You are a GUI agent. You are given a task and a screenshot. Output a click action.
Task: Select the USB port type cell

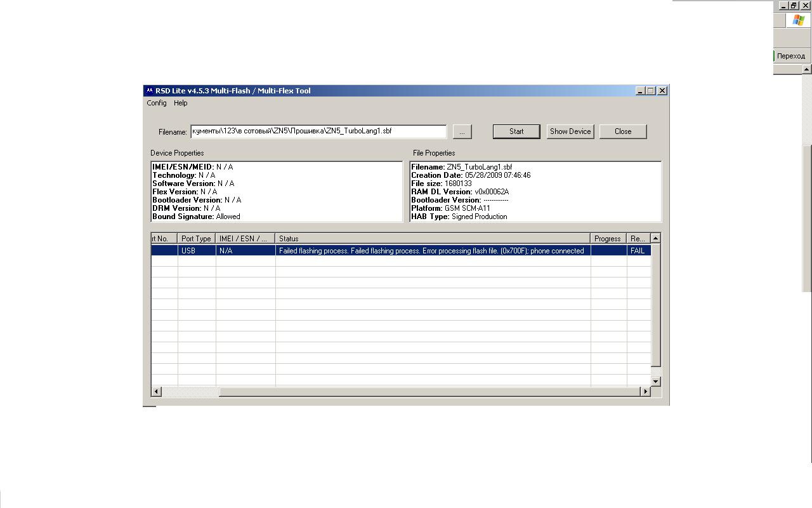(197, 251)
